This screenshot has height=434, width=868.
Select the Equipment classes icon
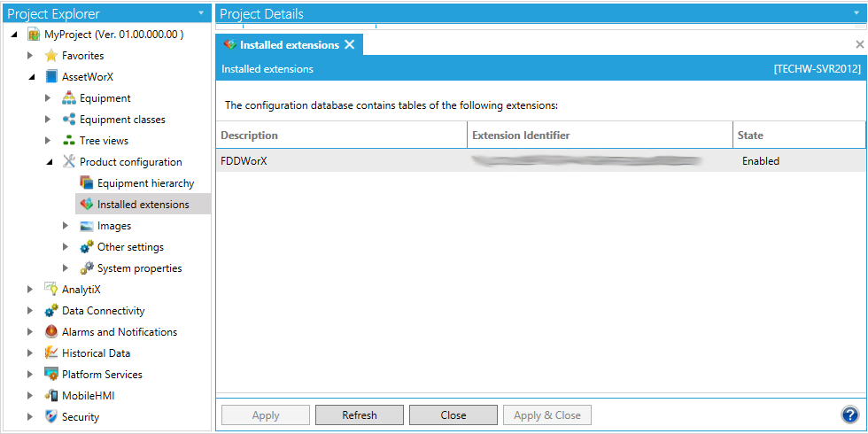tap(69, 120)
